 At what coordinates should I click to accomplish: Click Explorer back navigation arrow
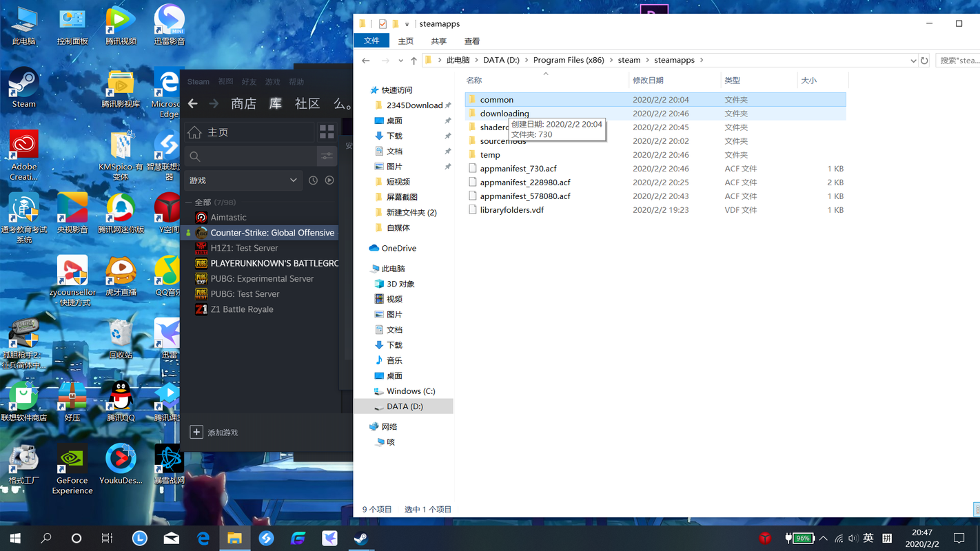coord(366,61)
